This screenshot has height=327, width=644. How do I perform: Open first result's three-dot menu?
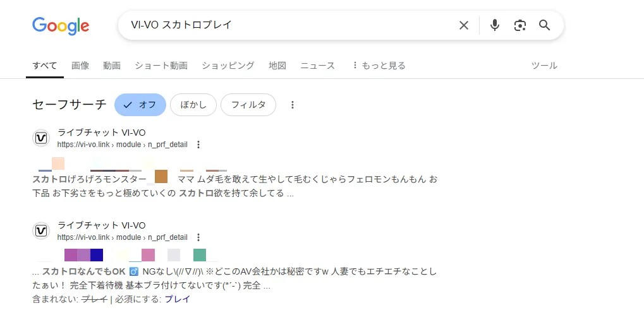pos(198,145)
